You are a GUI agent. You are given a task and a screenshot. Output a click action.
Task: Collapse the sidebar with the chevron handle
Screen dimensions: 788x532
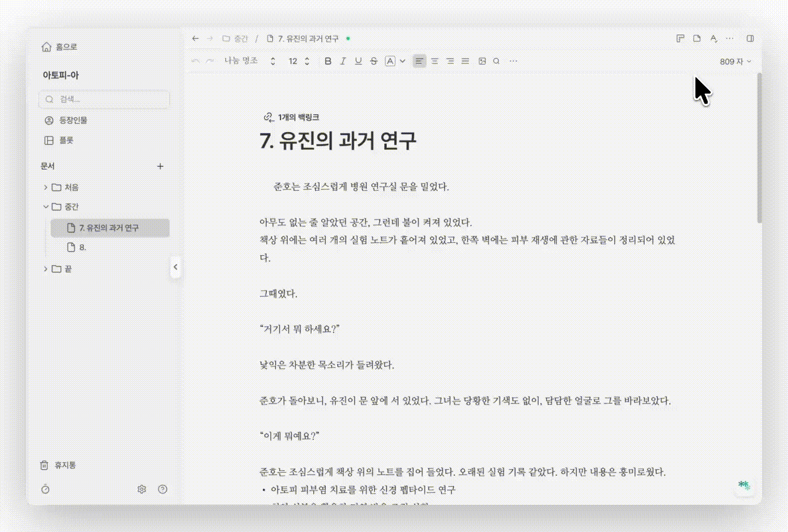point(175,267)
